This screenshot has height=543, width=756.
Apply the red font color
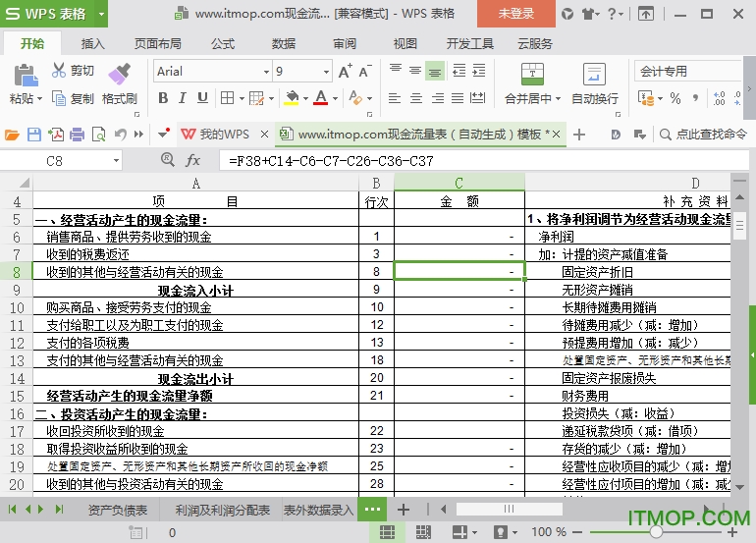[x=321, y=98]
